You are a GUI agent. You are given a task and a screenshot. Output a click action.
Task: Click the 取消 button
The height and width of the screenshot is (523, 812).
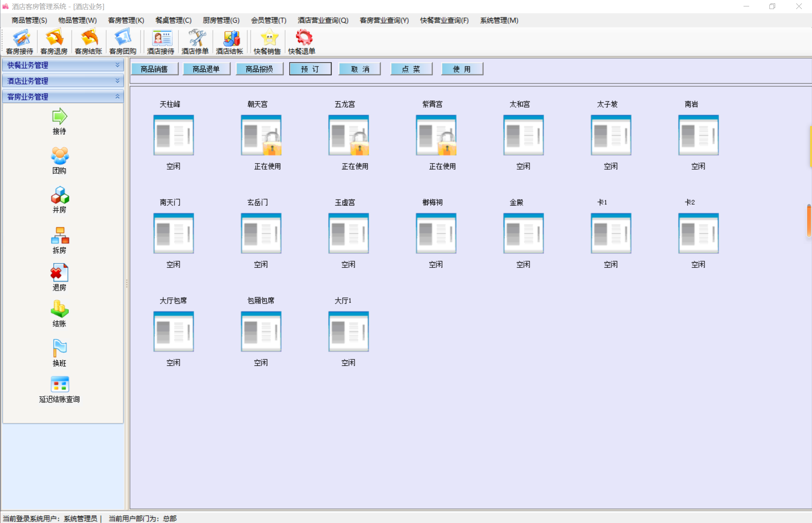(360, 69)
